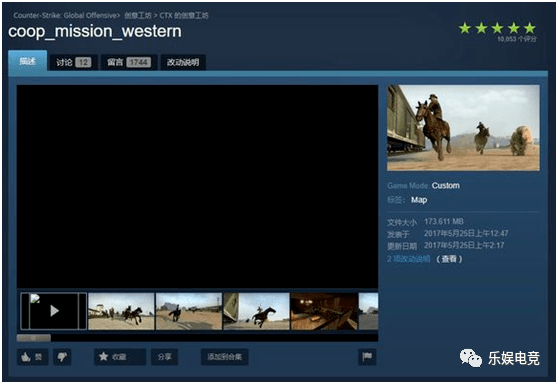Click the 添加到合集 add to collection button
Viewport: 558px width, 384px height.
click(x=225, y=357)
